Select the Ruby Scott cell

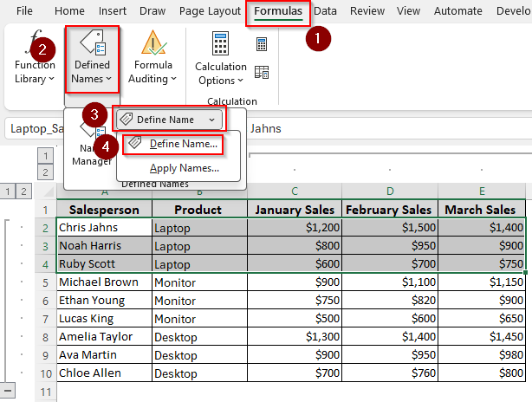(x=104, y=264)
